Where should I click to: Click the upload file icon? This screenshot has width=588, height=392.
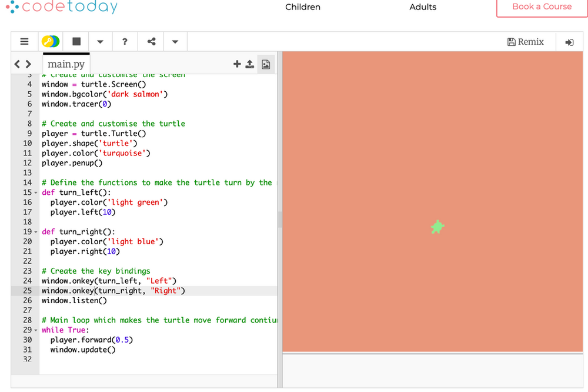(x=250, y=64)
